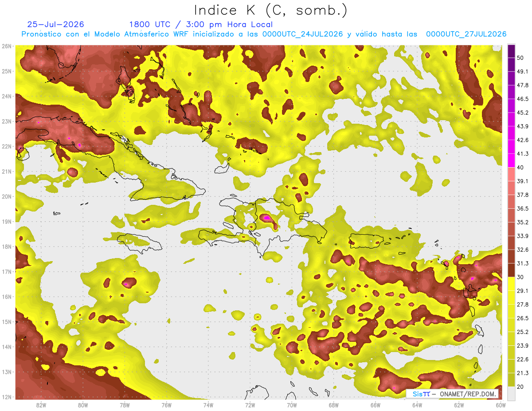
Task: Click the legend value "20"
Action: [520, 386]
